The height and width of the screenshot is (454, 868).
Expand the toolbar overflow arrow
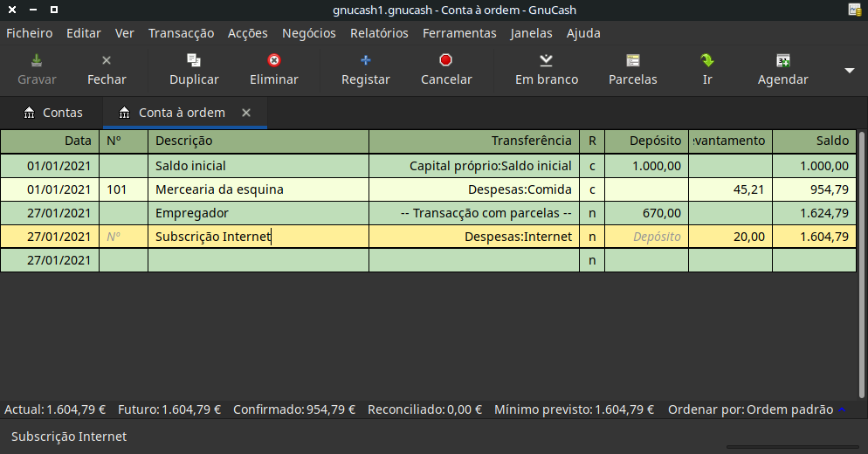click(x=849, y=71)
